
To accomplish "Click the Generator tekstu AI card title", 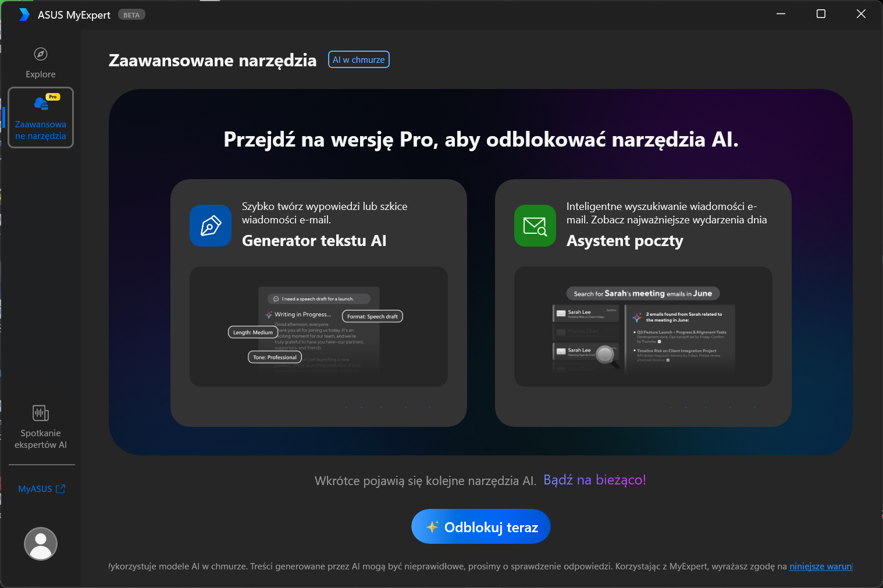I will coord(314,241).
